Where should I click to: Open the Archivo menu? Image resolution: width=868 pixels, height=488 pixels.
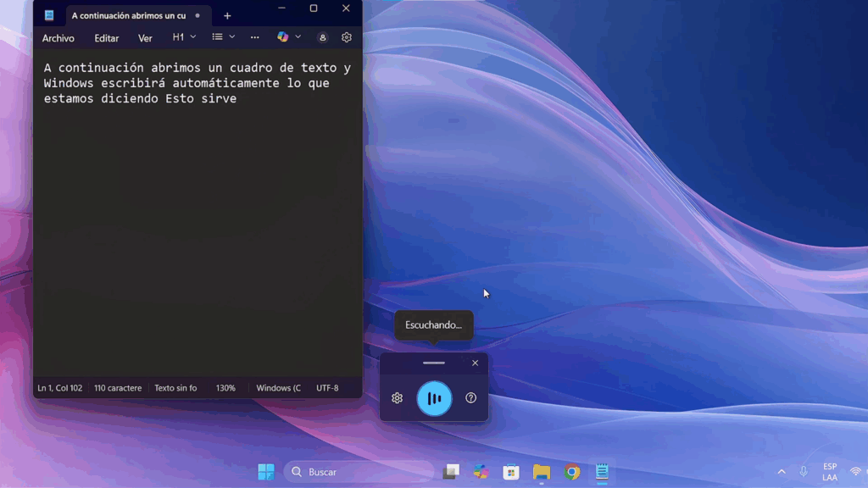[58, 37]
